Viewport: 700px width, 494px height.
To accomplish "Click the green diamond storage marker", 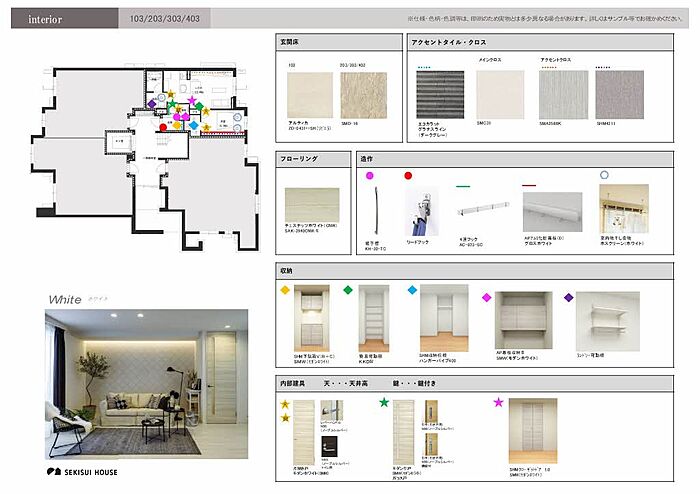I will (348, 290).
